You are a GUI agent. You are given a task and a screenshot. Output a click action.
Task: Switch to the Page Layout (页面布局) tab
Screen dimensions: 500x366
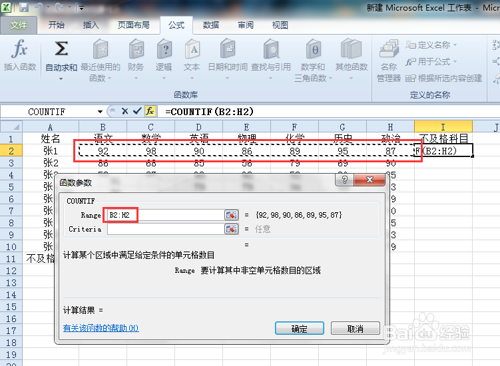(133, 25)
